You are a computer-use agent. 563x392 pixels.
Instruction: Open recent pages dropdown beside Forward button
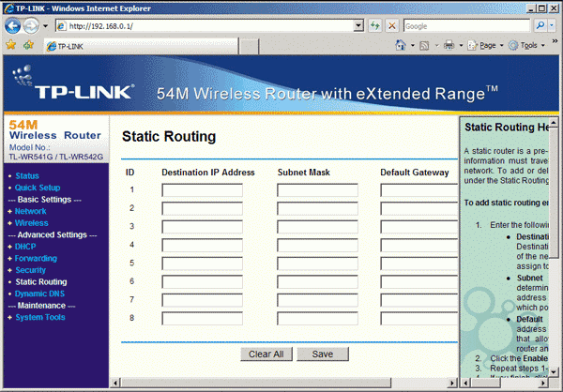tap(45, 26)
